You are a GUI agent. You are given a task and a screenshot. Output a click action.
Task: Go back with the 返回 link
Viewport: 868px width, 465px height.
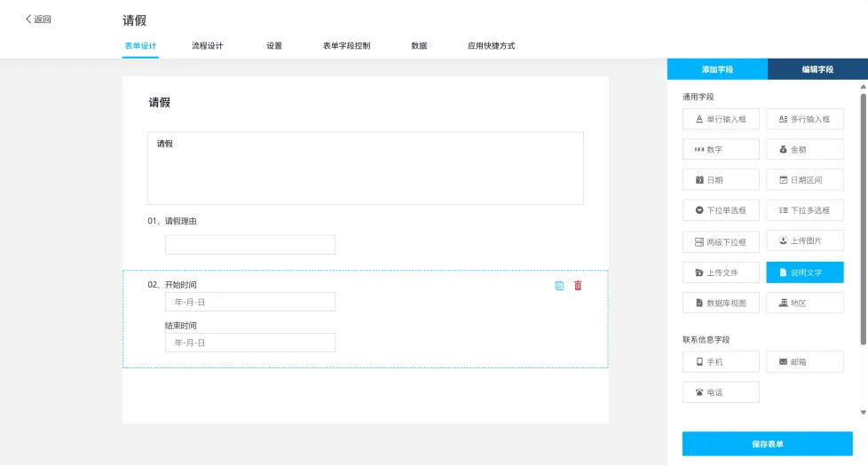[38, 19]
